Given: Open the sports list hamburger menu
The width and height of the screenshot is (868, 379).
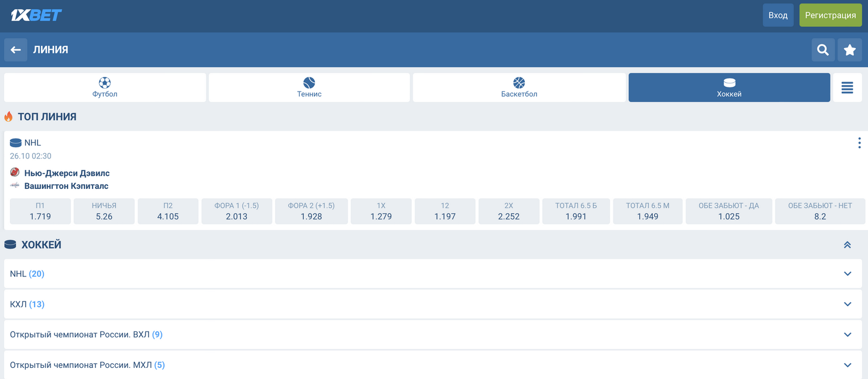Looking at the screenshot, I should (847, 87).
